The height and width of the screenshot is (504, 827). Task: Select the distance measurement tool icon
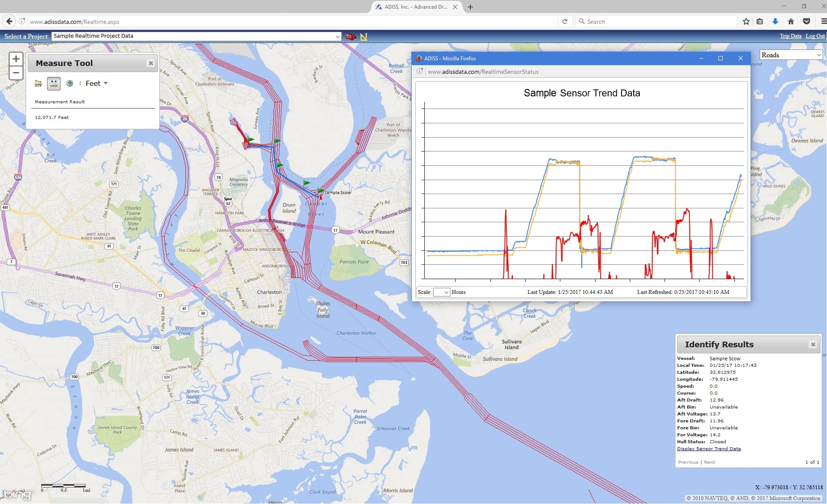click(54, 83)
